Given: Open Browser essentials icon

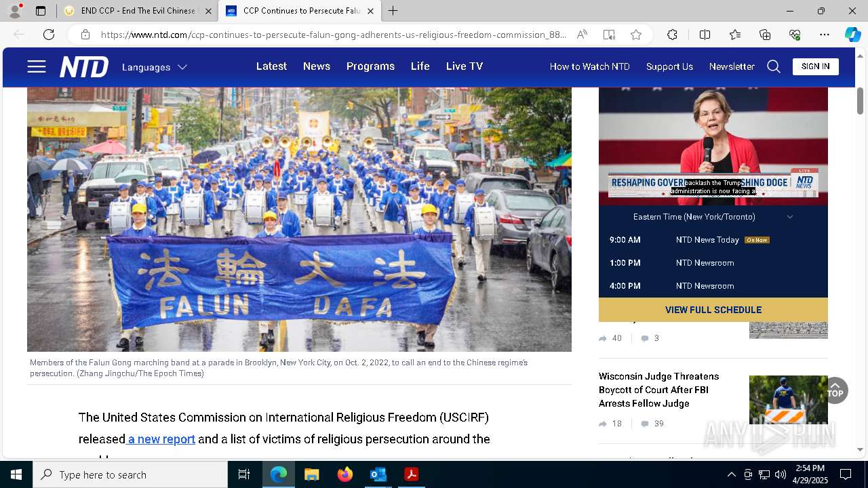Looking at the screenshot, I should pos(795,35).
